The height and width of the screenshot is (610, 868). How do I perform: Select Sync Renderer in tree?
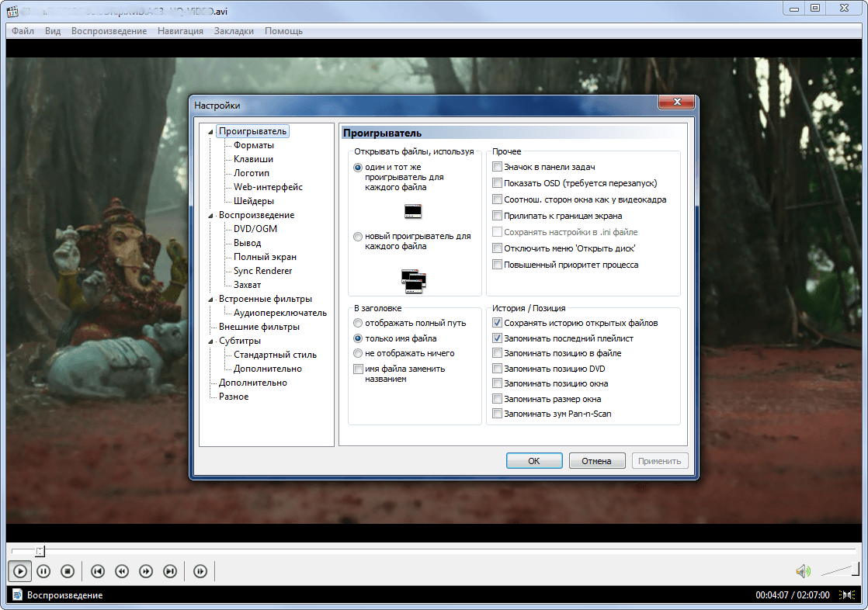[x=262, y=271]
